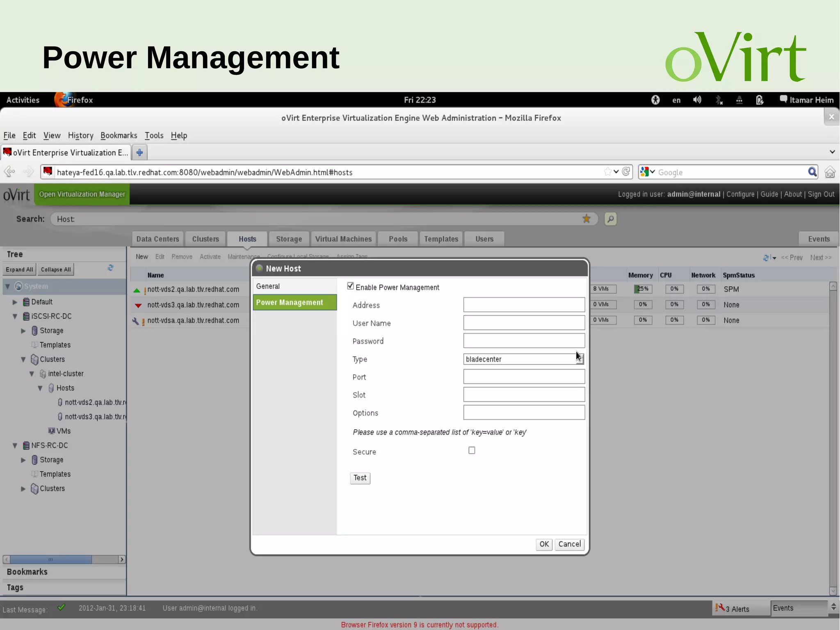Click oVirt logo in header
840x630 pixels.
click(17, 195)
